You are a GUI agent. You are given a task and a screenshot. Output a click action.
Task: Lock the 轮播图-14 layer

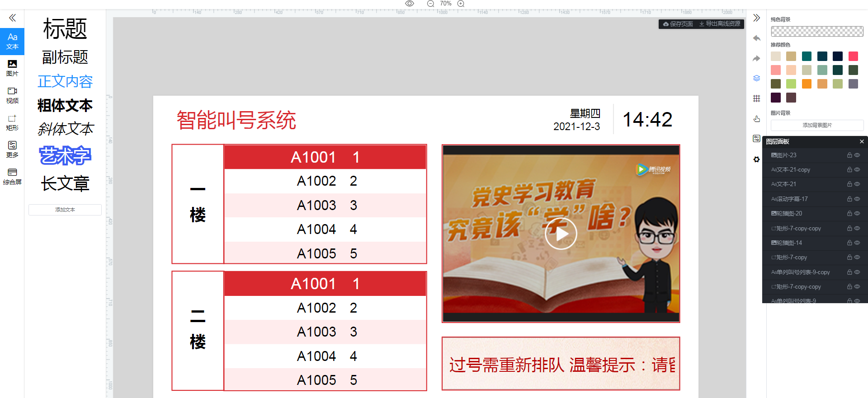click(x=849, y=243)
